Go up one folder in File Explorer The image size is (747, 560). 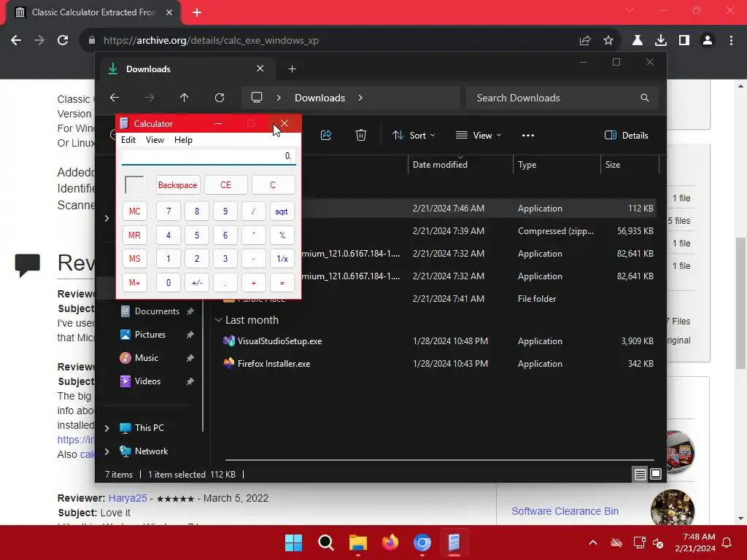click(x=185, y=98)
